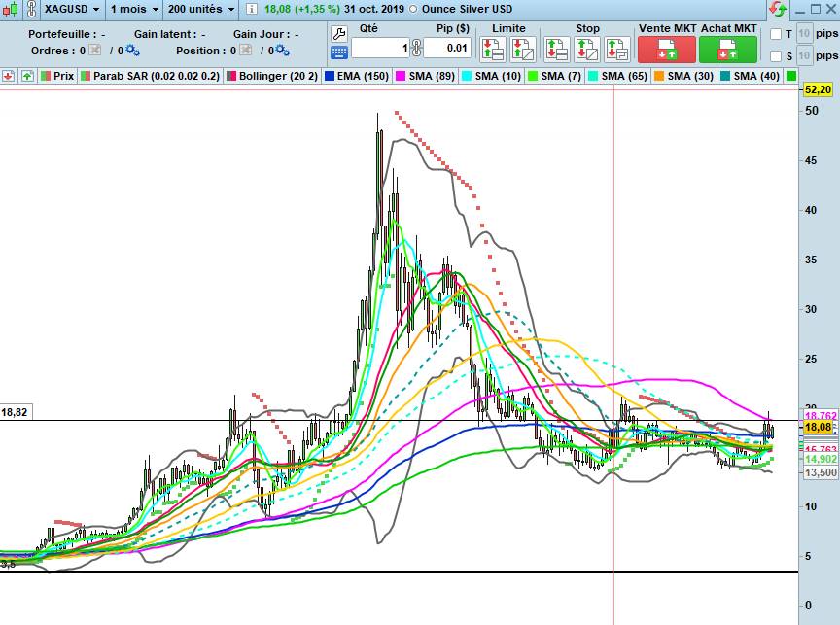Select the Bollinger (20 2) indicator tab
Viewport: 840px width, 625px height.
tap(271, 75)
